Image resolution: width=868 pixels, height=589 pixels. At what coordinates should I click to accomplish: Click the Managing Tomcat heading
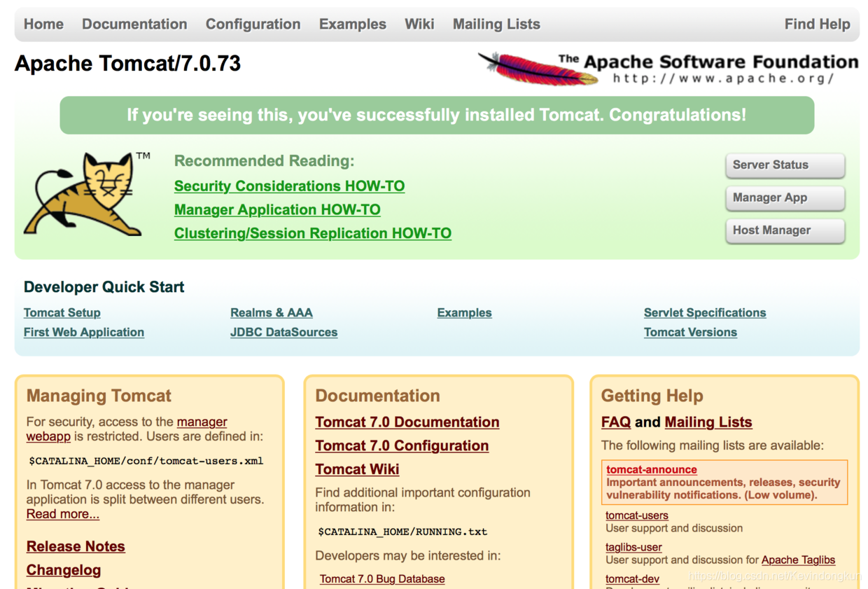click(99, 396)
